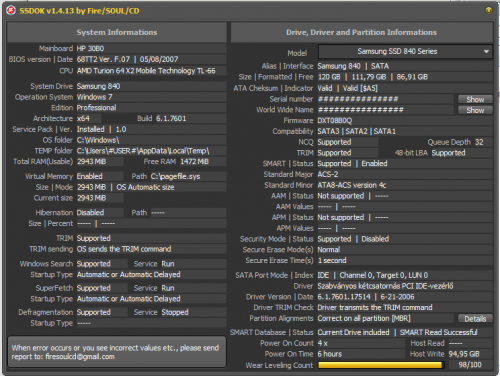Select Driver transmits the TRIM command text
The height and width of the screenshot is (376, 500).
coord(375,307)
